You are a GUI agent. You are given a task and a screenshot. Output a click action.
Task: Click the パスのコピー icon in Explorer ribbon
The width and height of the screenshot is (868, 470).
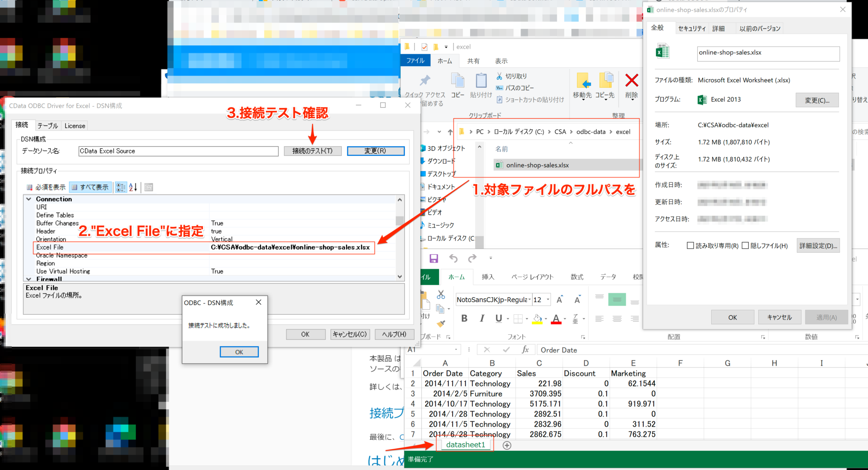(500, 88)
